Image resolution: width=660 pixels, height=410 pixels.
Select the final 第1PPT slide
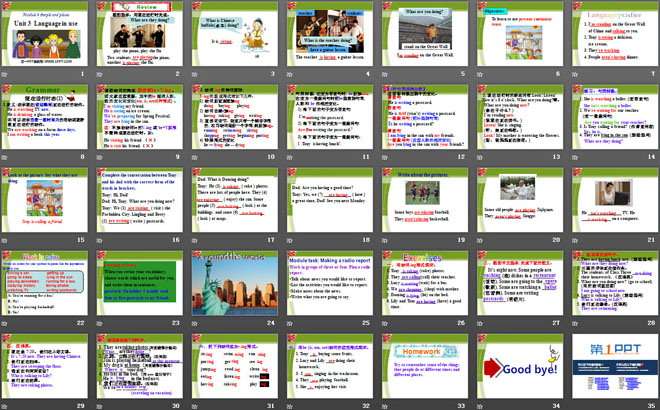615,365
